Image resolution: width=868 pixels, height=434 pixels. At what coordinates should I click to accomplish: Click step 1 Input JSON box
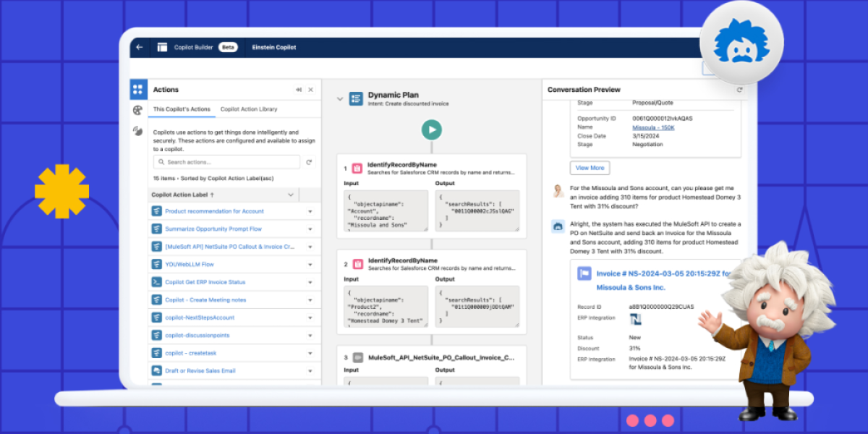tap(387, 210)
